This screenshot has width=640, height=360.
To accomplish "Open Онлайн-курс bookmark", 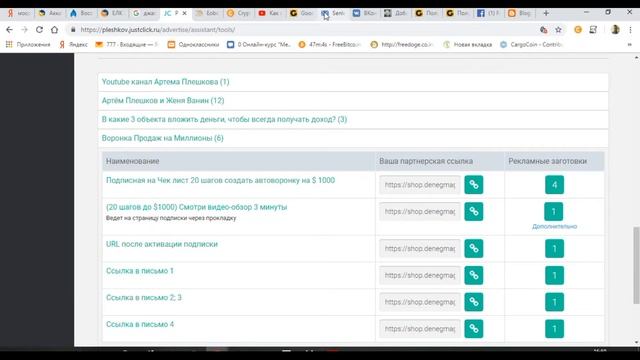I will 259,44.
